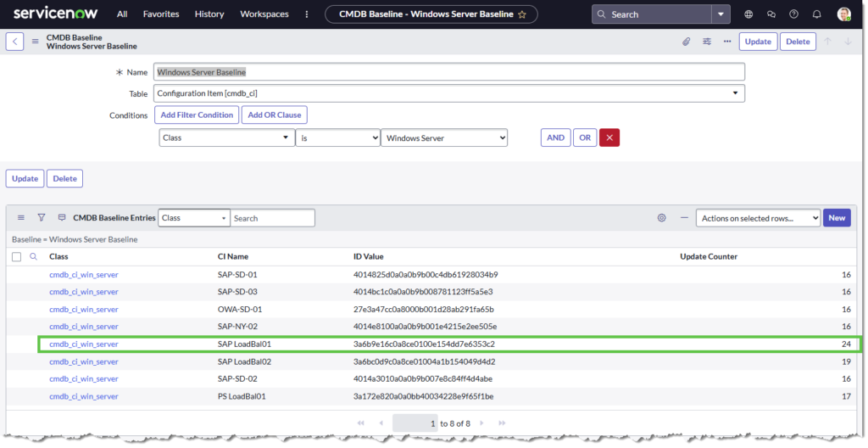Screen dimensions: 868x448
Task: Toggle the select all rows checkbox
Action: point(17,256)
